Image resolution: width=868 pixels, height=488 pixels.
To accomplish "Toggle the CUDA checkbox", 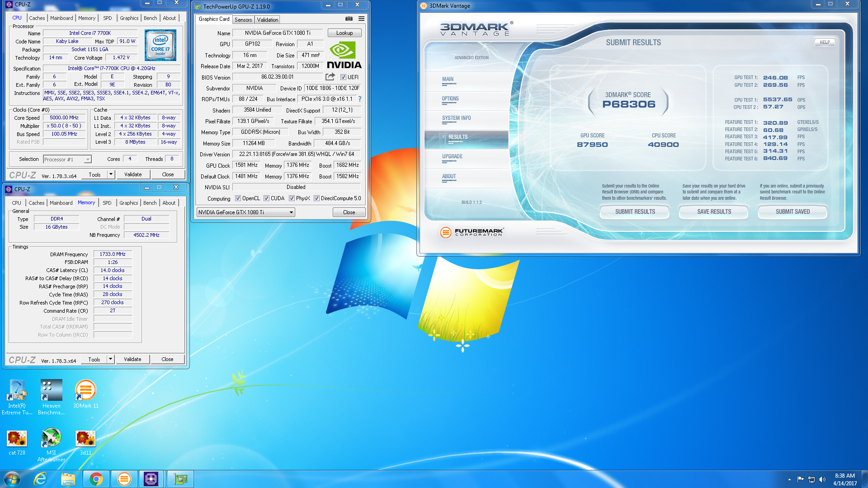I will click(x=266, y=198).
